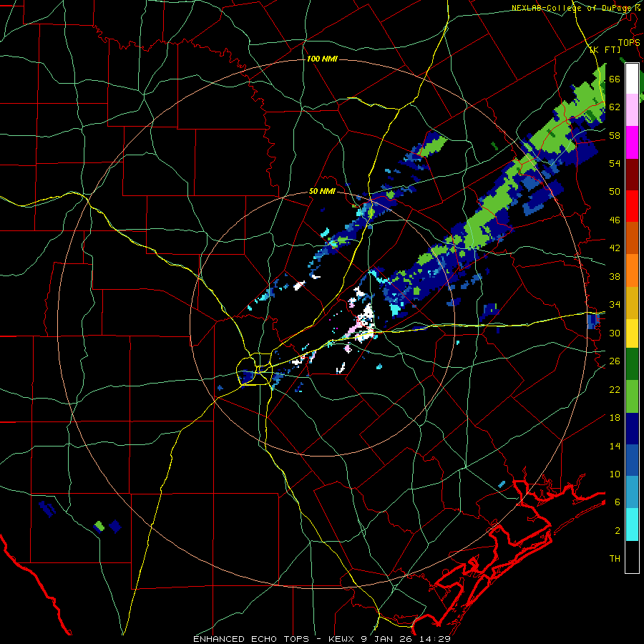Click the "58" legend value
Screen dimensions: 644x644
click(615, 135)
